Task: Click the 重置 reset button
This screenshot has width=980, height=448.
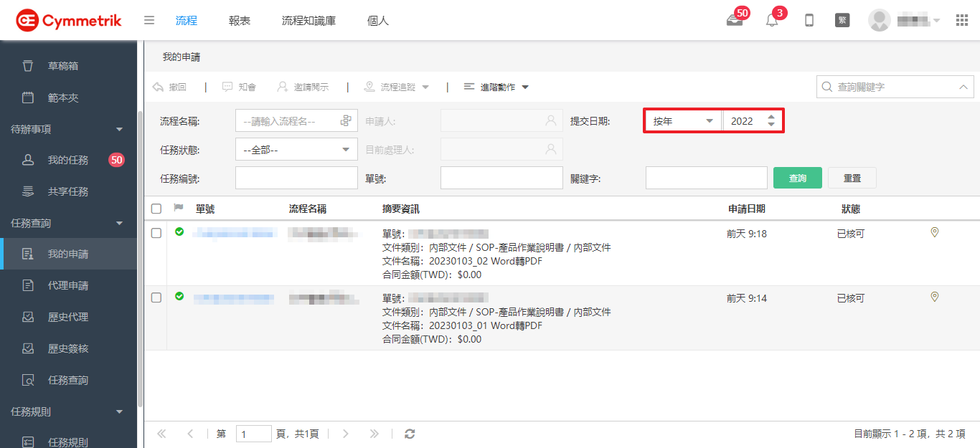Action: (x=852, y=178)
